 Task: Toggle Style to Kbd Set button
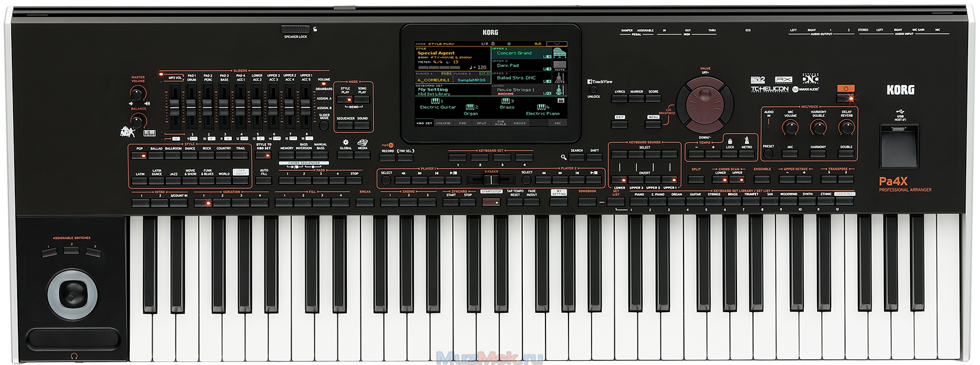coord(264,155)
